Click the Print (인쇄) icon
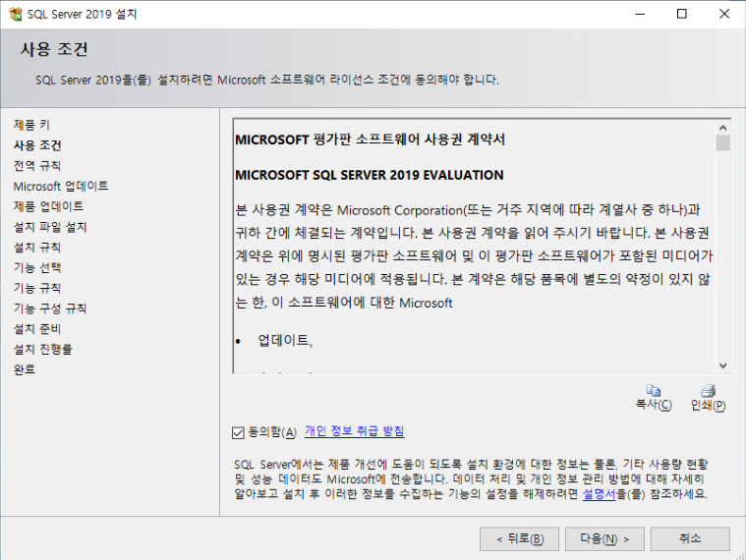746x560 pixels. 708,390
